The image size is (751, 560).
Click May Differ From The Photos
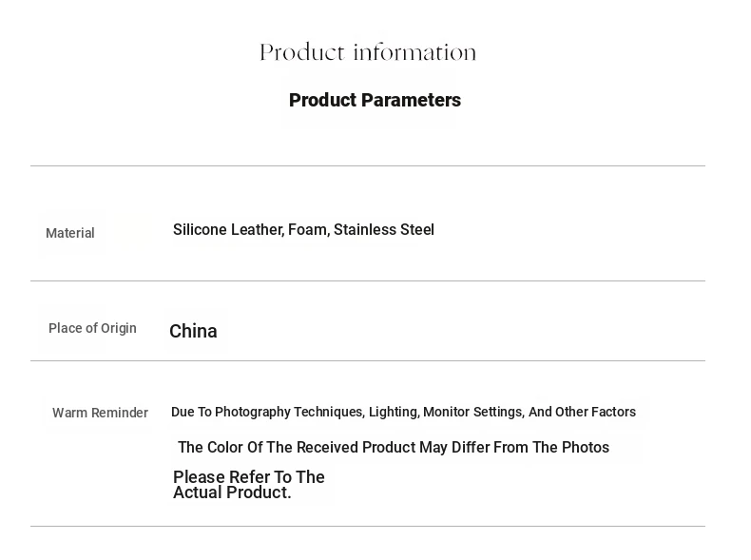click(514, 448)
